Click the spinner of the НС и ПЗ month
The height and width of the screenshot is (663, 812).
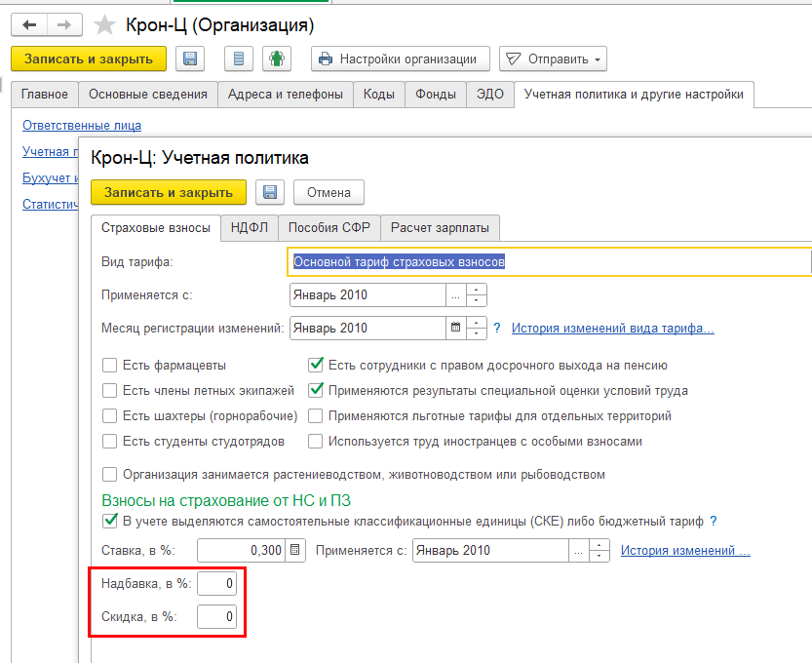(599, 550)
